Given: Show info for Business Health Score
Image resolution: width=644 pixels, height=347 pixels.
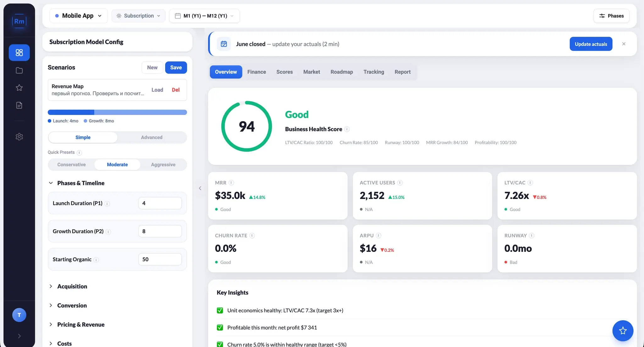Looking at the screenshot, I should point(347,129).
